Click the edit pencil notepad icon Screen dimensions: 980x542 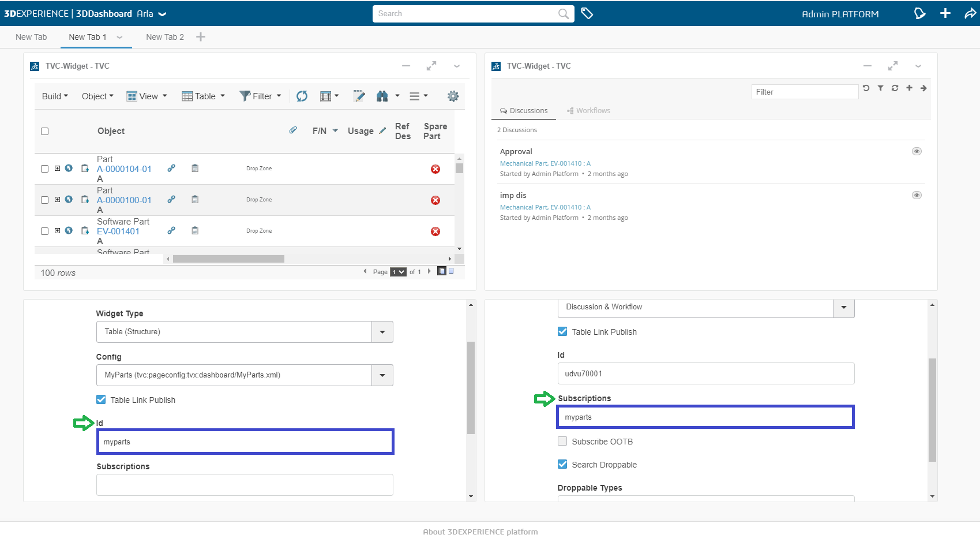(x=359, y=96)
